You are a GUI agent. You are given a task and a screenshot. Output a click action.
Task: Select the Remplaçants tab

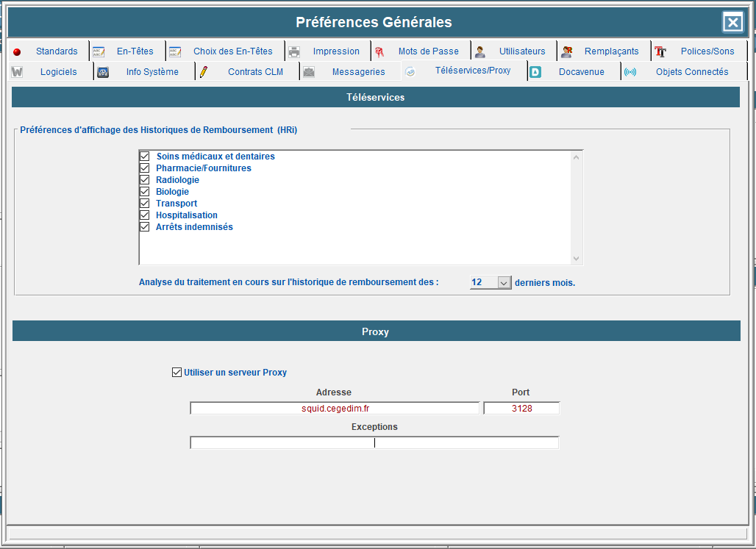(610, 51)
